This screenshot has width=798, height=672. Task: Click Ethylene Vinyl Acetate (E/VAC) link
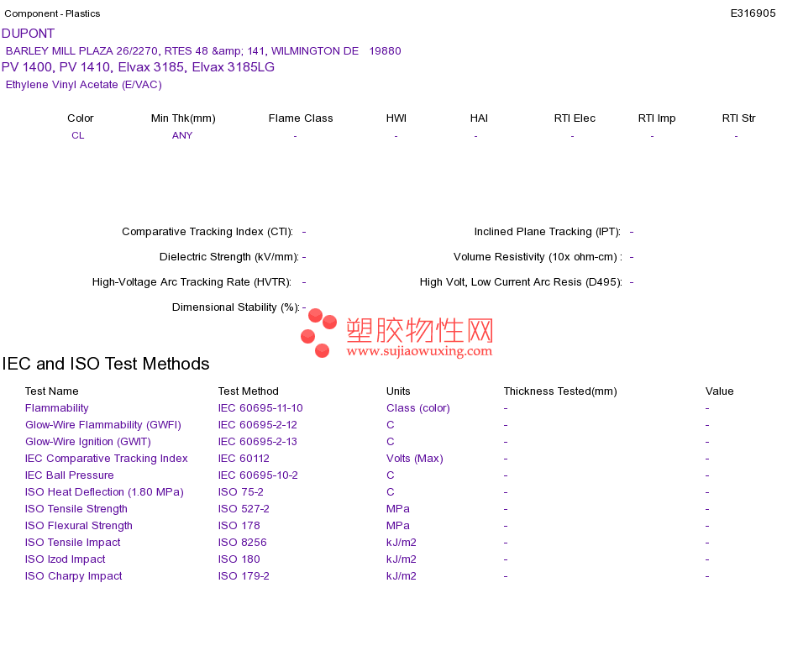83,85
